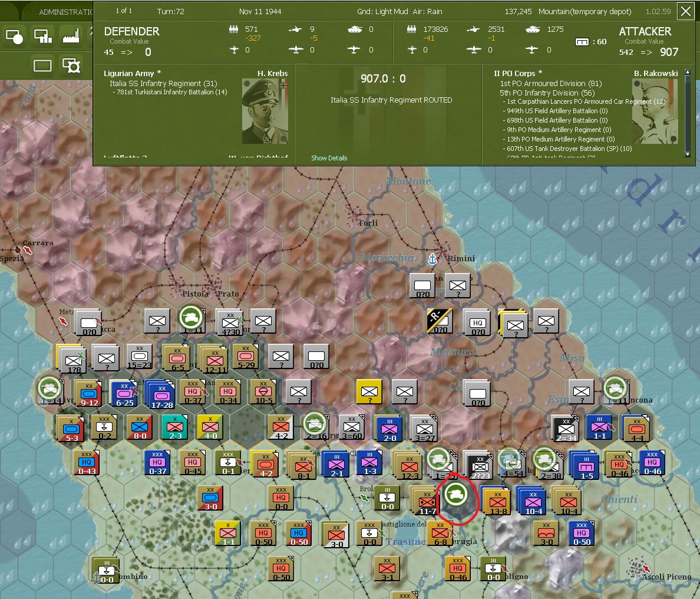Click B. Rakowski's commander portrait
The height and width of the screenshot is (599, 700).
coord(655,112)
